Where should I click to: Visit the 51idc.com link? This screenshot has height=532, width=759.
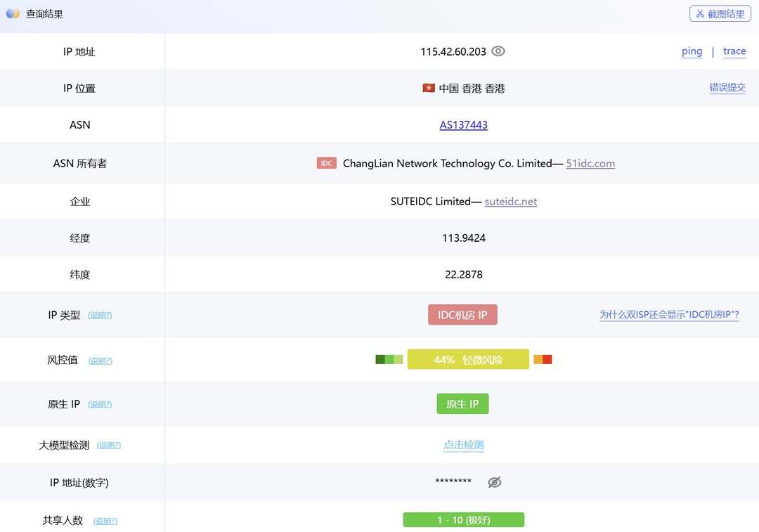(590, 164)
